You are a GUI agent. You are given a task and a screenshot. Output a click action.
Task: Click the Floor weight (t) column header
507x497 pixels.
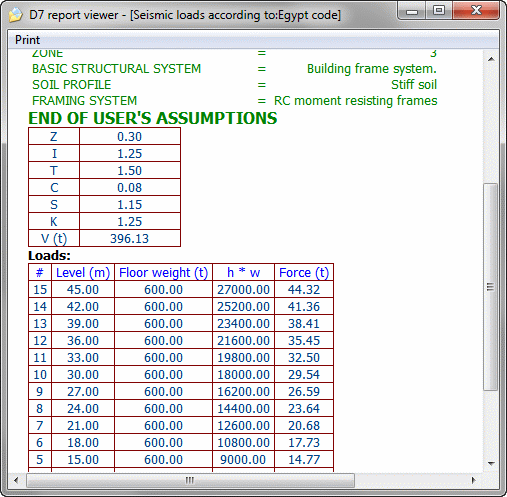163,272
